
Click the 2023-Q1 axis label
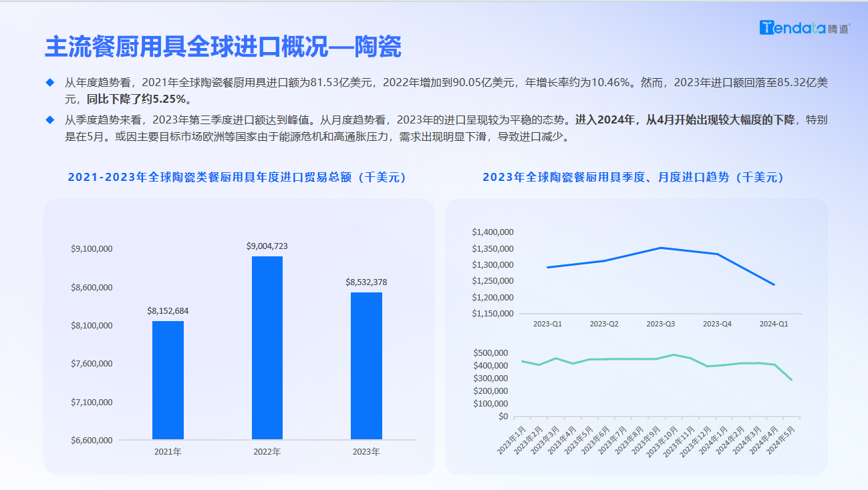pos(547,324)
